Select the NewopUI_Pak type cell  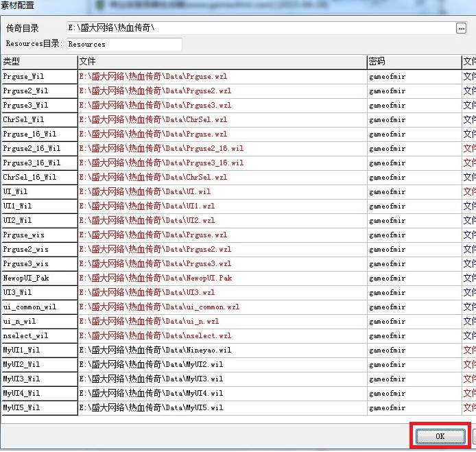pyautogui.click(x=39, y=278)
